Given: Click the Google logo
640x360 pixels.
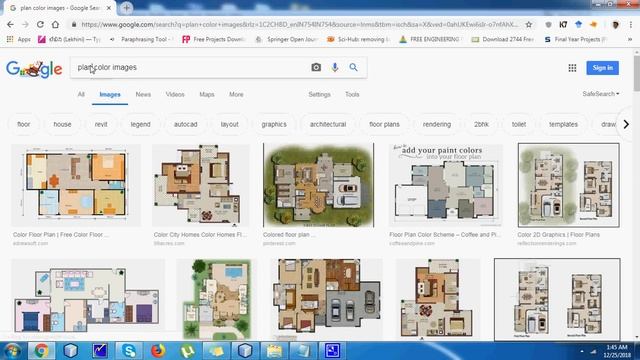Looking at the screenshot, I should (34, 69).
